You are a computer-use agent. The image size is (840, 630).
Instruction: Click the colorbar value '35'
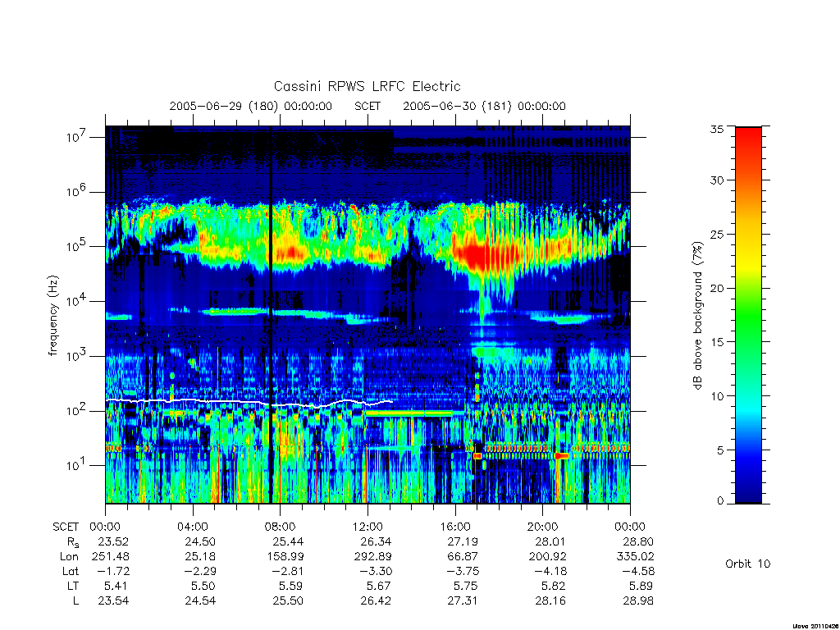(716, 129)
